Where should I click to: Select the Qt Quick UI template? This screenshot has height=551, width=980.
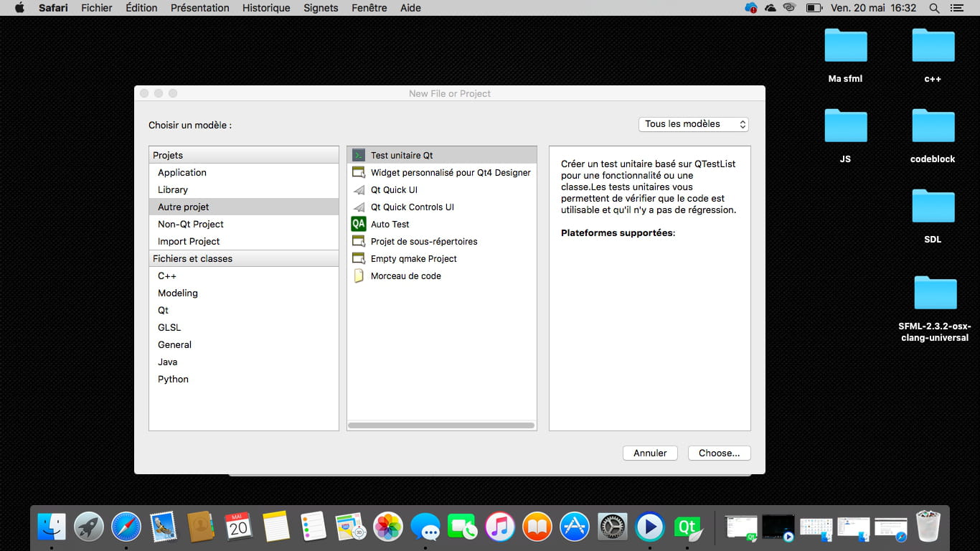[x=442, y=189]
